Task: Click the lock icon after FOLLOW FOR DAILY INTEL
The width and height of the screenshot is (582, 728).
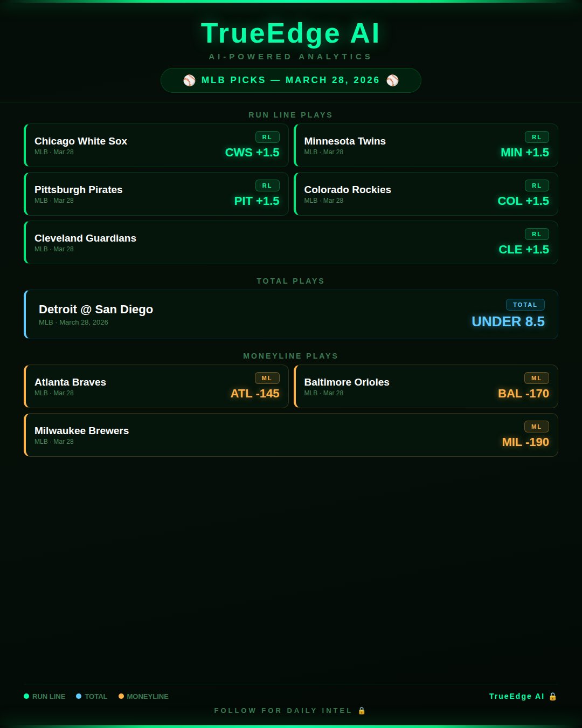Action: (x=362, y=711)
